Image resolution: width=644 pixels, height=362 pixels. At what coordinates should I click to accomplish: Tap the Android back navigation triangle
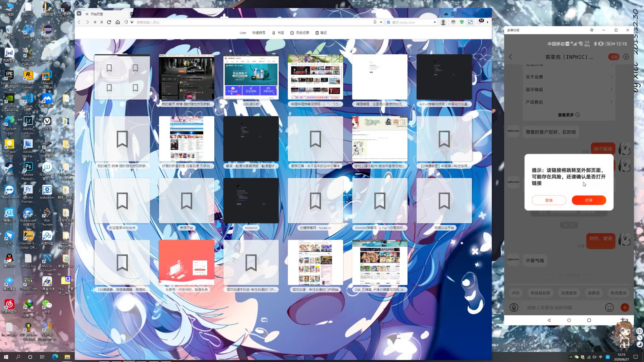[x=549, y=320]
